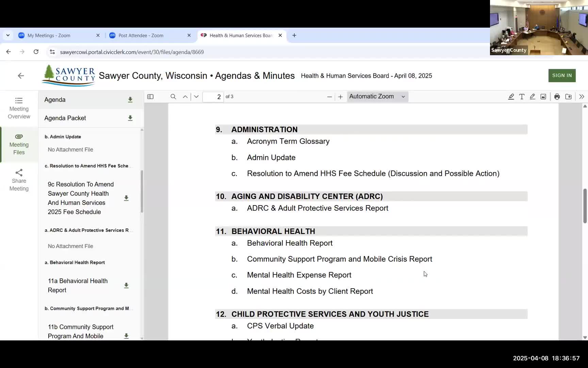This screenshot has height=368, width=588.
Task: Select the Highlight annotation tool
Action: [x=511, y=97]
